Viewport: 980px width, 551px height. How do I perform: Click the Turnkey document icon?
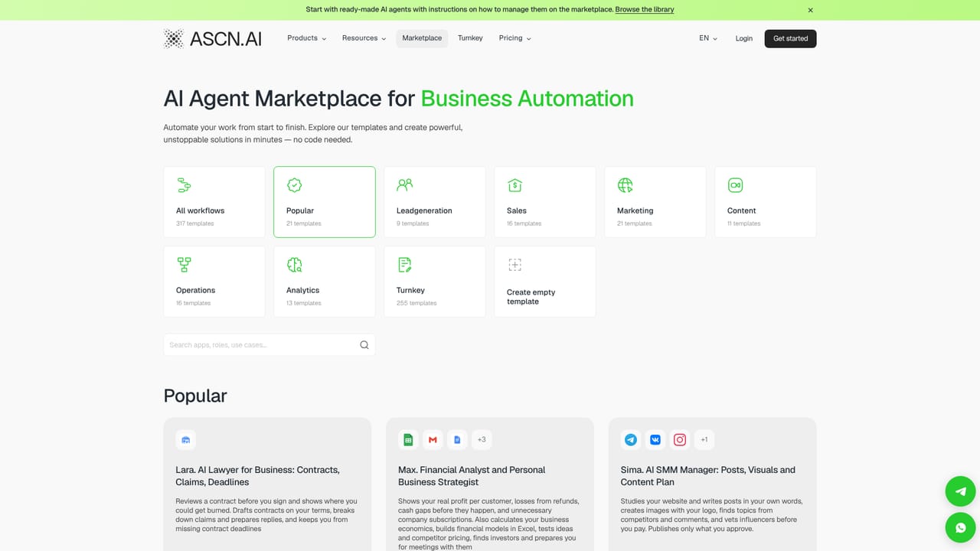tap(404, 265)
